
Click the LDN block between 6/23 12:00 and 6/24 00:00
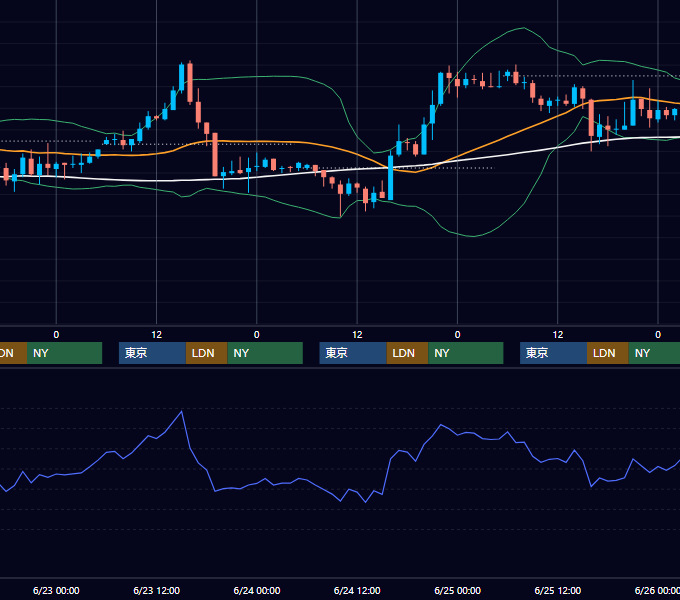[206, 353]
